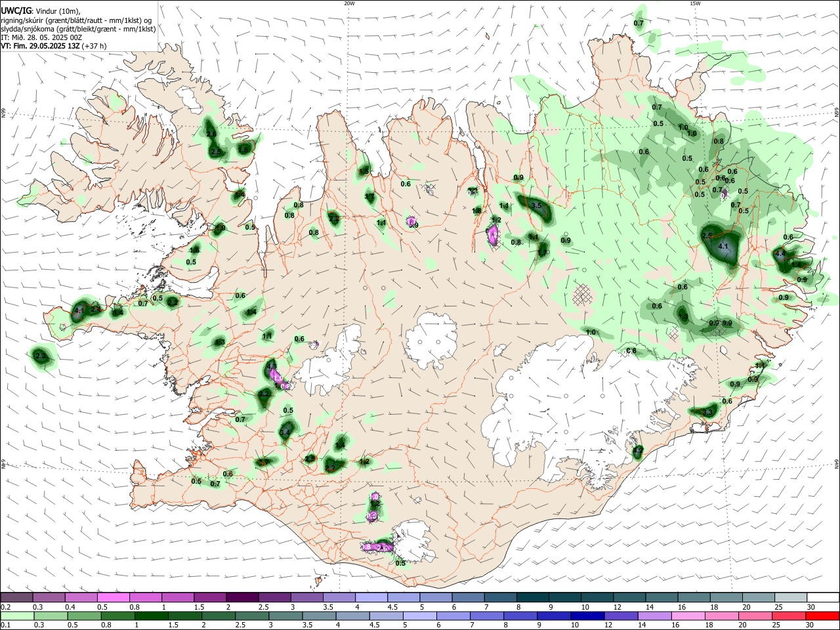Click the magenta 1.5 swatch in upper legend row
The image size is (840, 630).
click(209, 597)
